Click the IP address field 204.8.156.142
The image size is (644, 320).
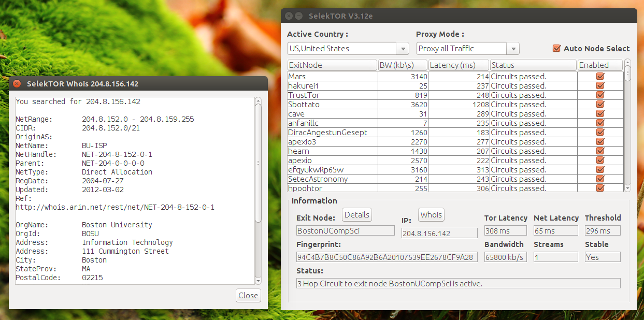point(439,233)
